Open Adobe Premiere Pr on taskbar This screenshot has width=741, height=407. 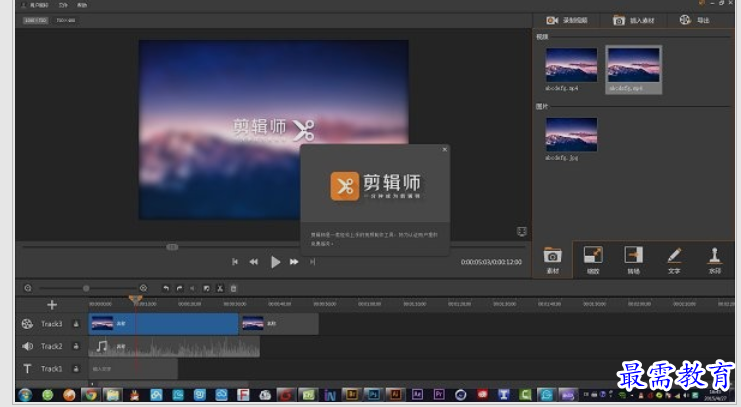pos(439,395)
